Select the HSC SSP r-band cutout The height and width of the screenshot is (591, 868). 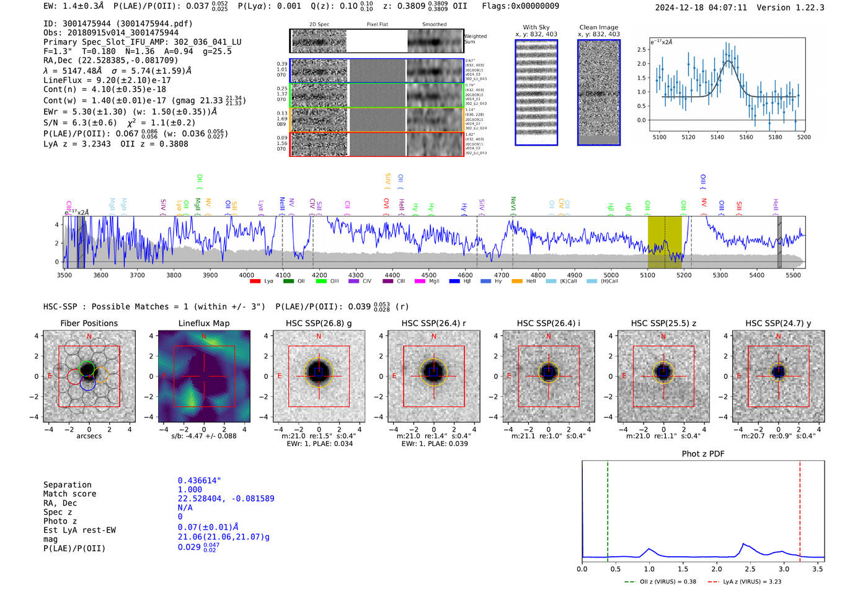pyautogui.click(x=433, y=376)
